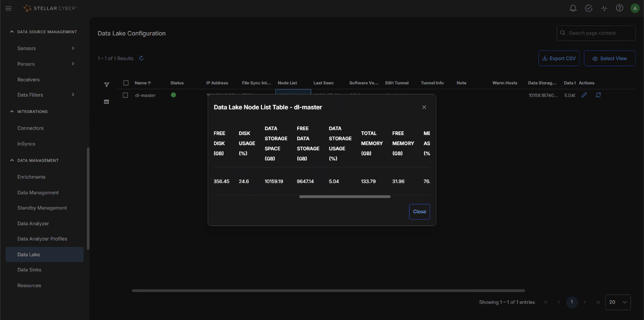Open the hamburger navigation menu
The width and height of the screenshot is (644, 320).
(x=8, y=8)
